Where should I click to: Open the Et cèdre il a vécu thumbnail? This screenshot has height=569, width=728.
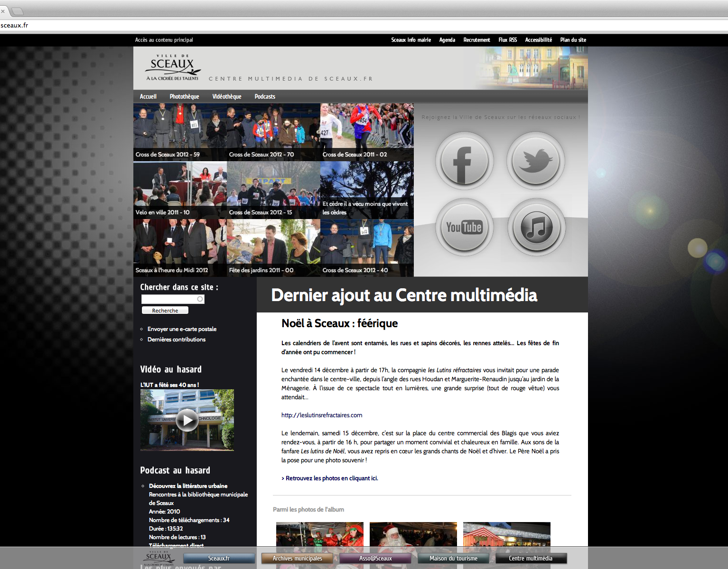click(367, 190)
